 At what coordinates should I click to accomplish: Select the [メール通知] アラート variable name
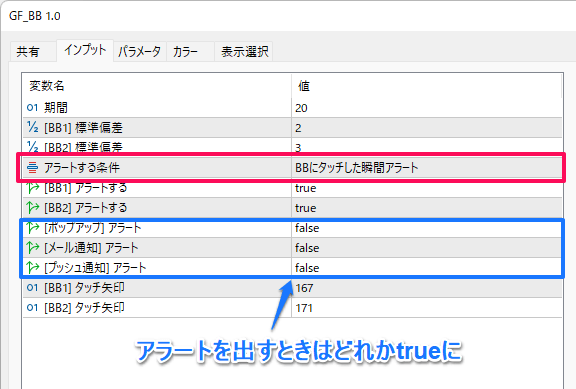91,248
